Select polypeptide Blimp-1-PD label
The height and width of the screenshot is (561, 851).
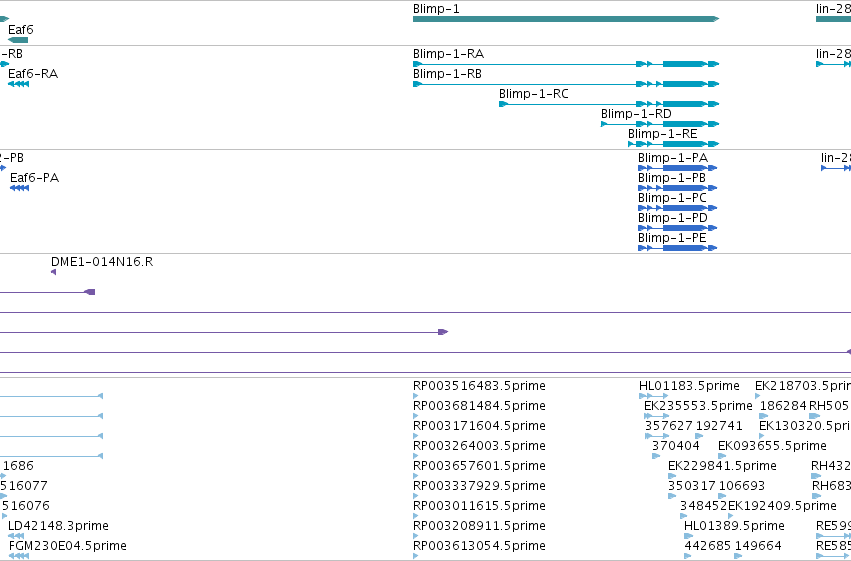pyautogui.click(x=673, y=218)
